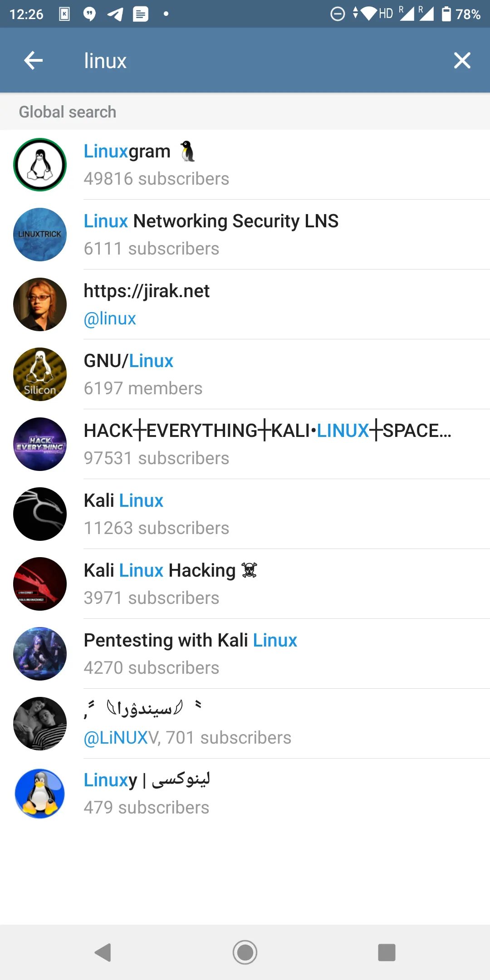Open the @linux jirak.net user result
Screen dimensions: 490x980
245,304
